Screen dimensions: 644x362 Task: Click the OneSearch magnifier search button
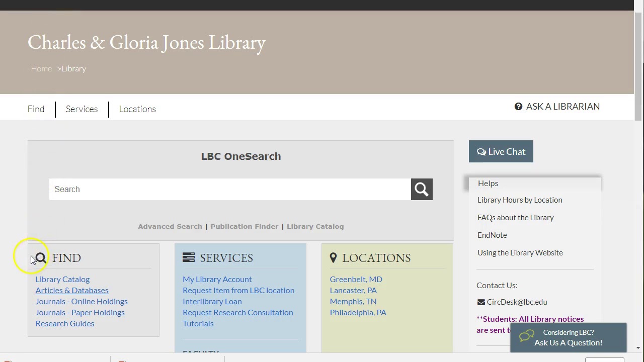point(422,189)
